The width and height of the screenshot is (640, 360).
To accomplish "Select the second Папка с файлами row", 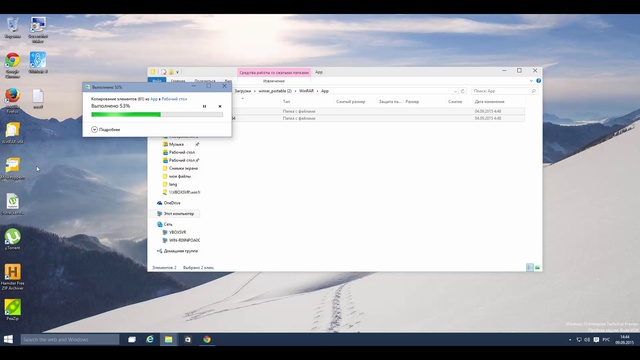I will point(378,118).
